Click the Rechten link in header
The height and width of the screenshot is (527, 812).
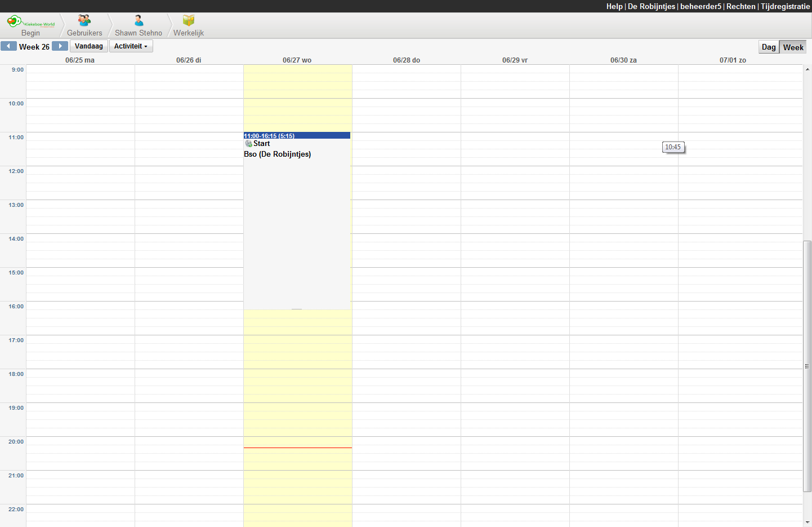point(740,6)
